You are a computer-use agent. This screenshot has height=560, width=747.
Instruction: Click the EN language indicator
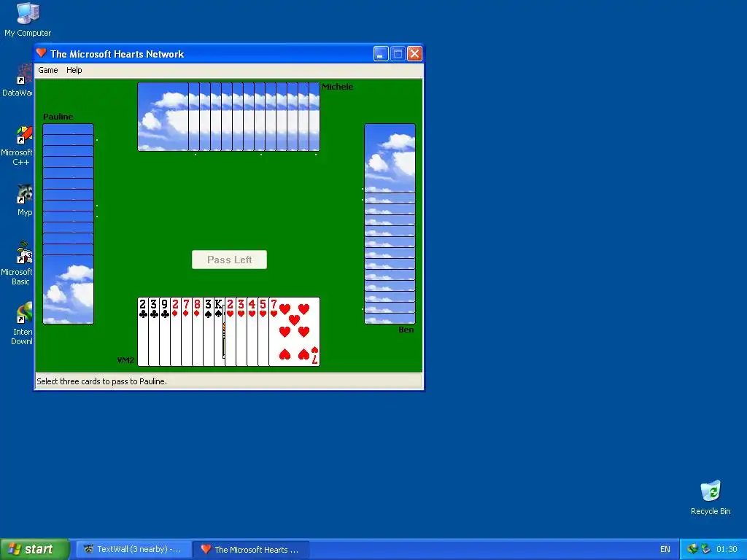[665, 550]
